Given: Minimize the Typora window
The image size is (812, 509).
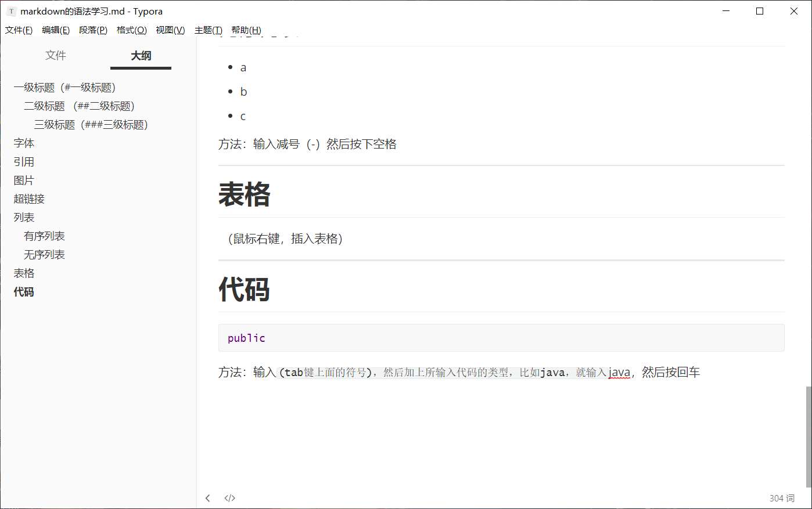Looking at the screenshot, I should point(726,11).
